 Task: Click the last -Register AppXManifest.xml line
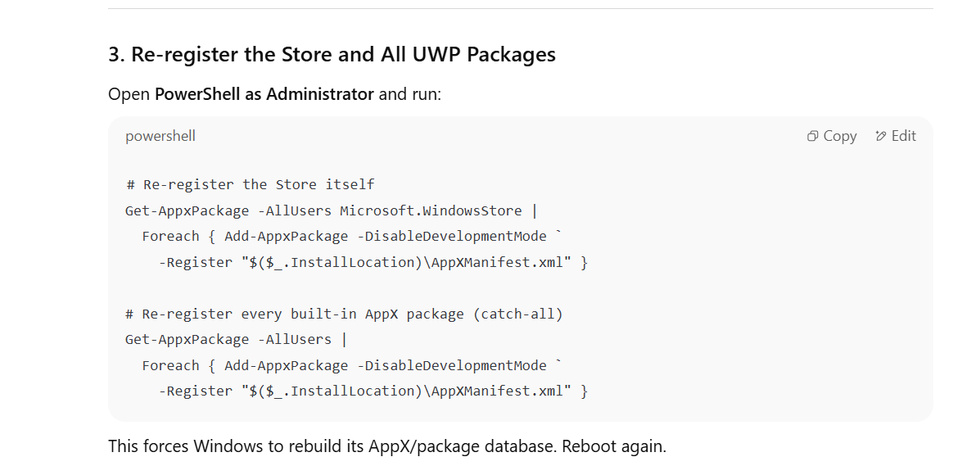pos(373,391)
